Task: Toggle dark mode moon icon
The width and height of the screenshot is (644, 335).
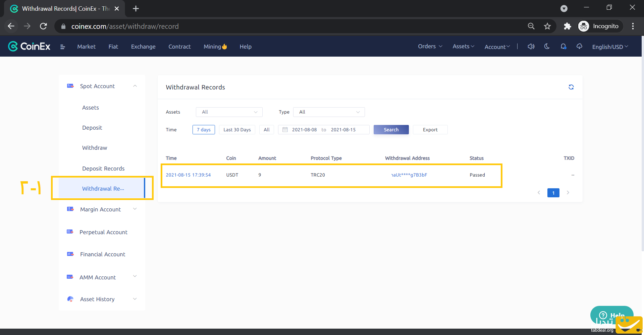Action: click(547, 46)
